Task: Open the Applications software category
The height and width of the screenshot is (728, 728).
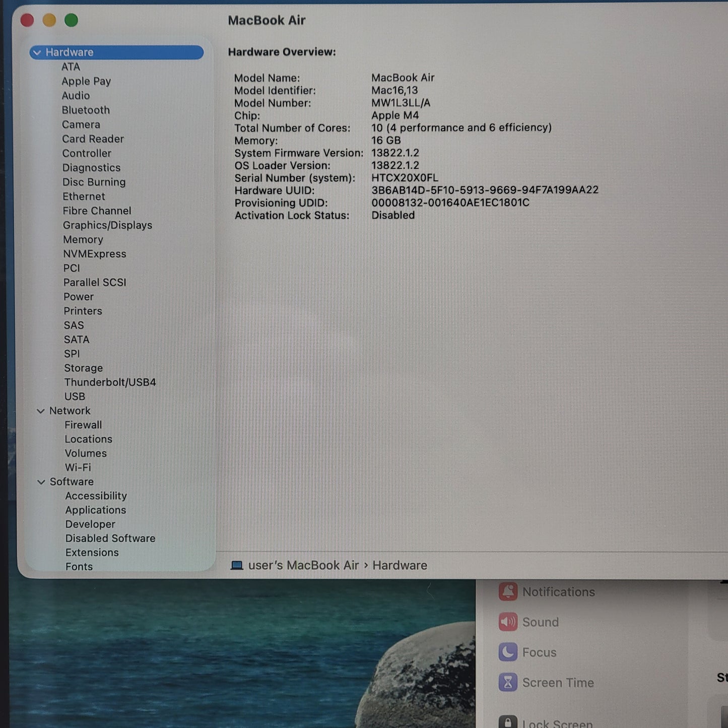Action: click(x=95, y=510)
